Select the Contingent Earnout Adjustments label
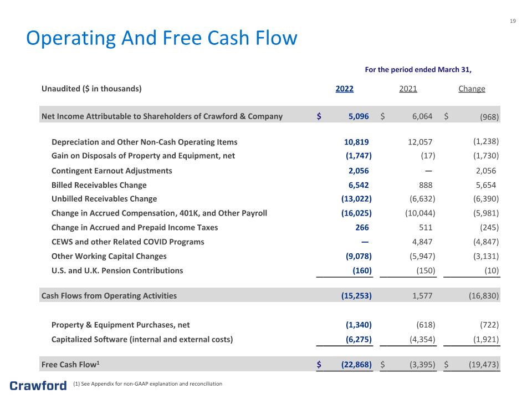532x399 pixels. pyautogui.click(x=111, y=171)
